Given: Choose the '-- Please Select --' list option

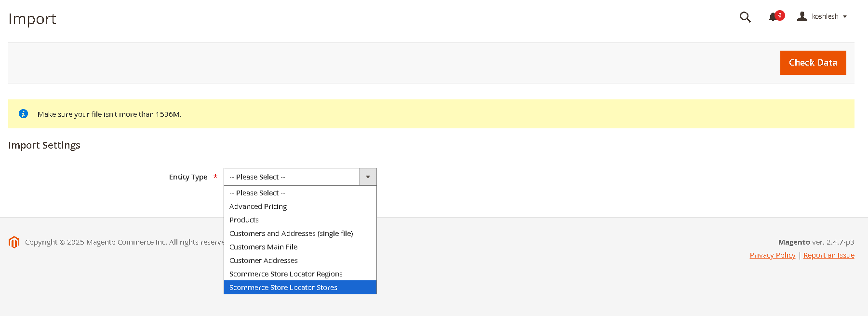Looking at the screenshot, I should 257,193.
